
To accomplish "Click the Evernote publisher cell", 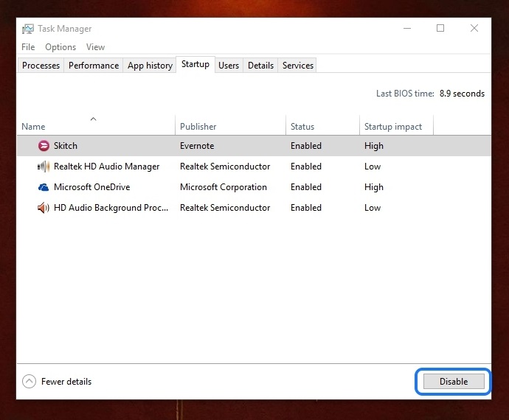I will click(x=197, y=146).
